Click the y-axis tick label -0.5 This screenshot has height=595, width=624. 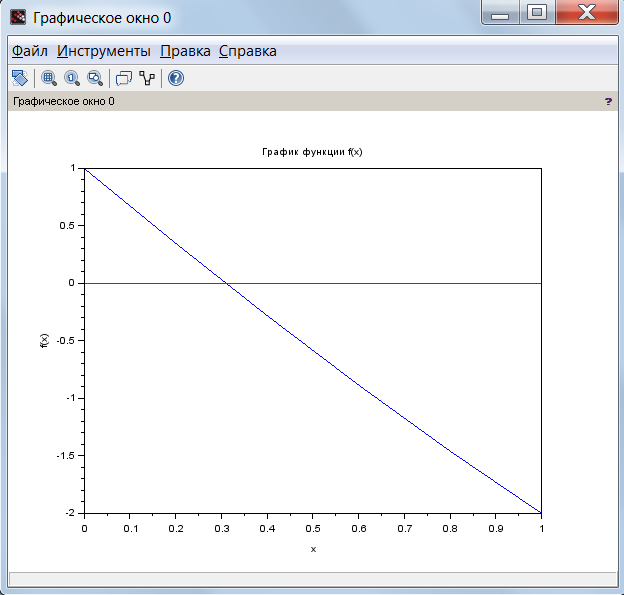tap(66, 341)
